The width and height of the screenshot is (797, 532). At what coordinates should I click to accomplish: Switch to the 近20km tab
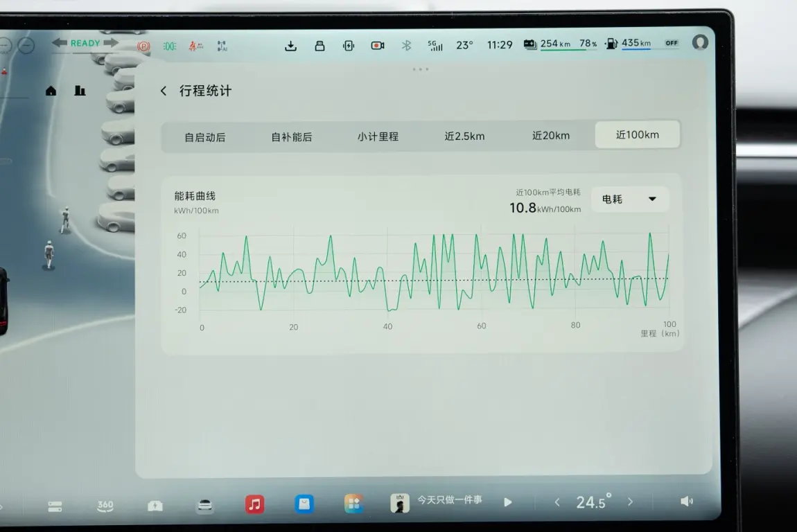click(550, 136)
